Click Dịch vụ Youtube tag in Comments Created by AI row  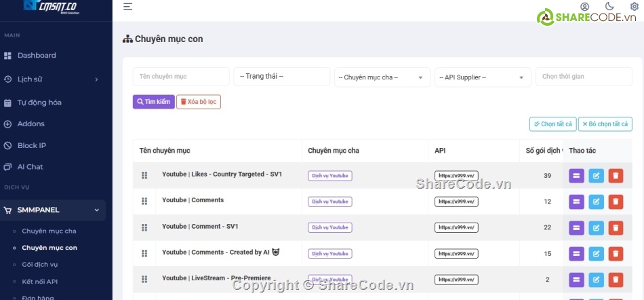[330, 254]
